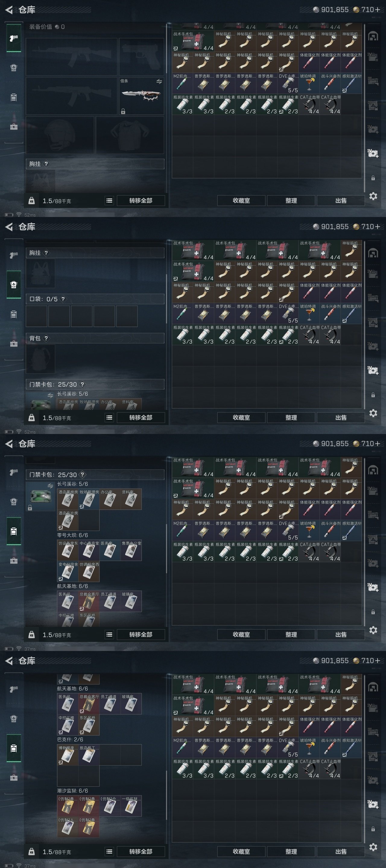Select the highlighted pistol weapons tab
Screen dimensions: 386x868
(x=14, y=38)
